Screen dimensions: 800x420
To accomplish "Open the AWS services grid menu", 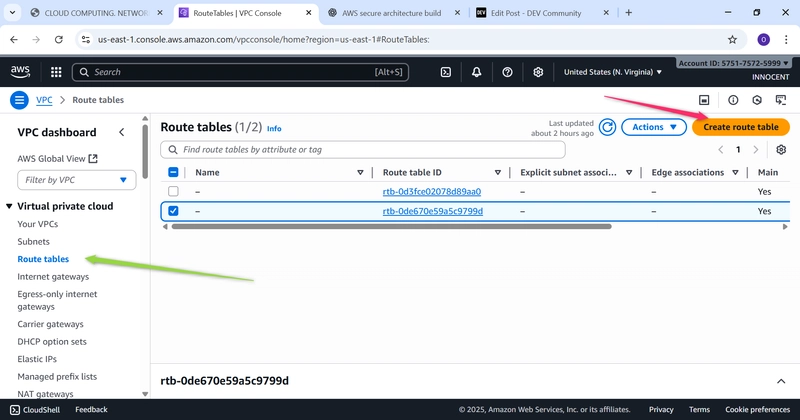I will [x=56, y=72].
